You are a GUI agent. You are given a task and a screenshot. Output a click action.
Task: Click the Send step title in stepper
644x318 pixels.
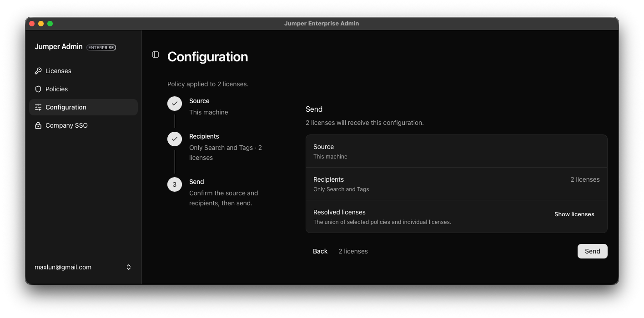[x=196, y=182]
